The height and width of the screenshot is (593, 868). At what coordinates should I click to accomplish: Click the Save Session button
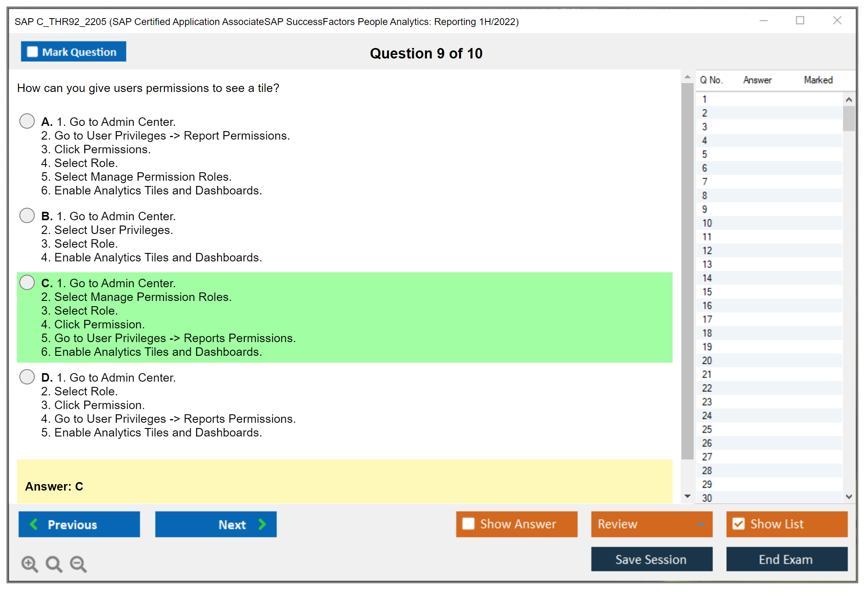[x=651, y=559]
